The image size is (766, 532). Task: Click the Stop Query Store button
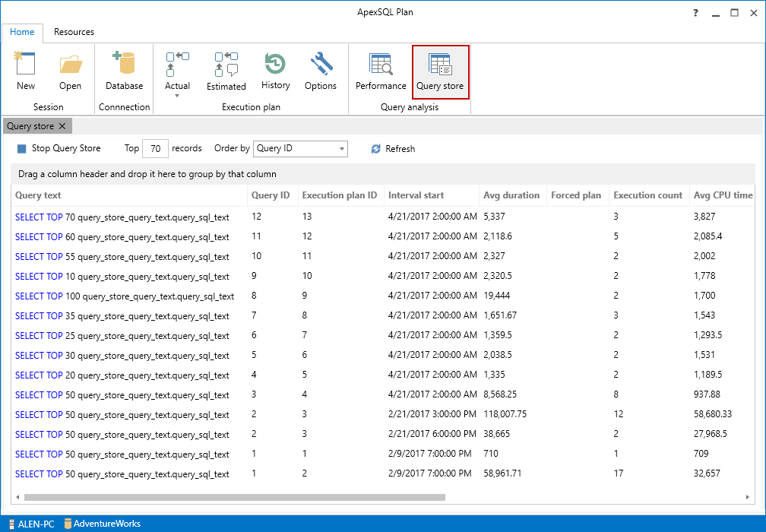pos(59,148)
